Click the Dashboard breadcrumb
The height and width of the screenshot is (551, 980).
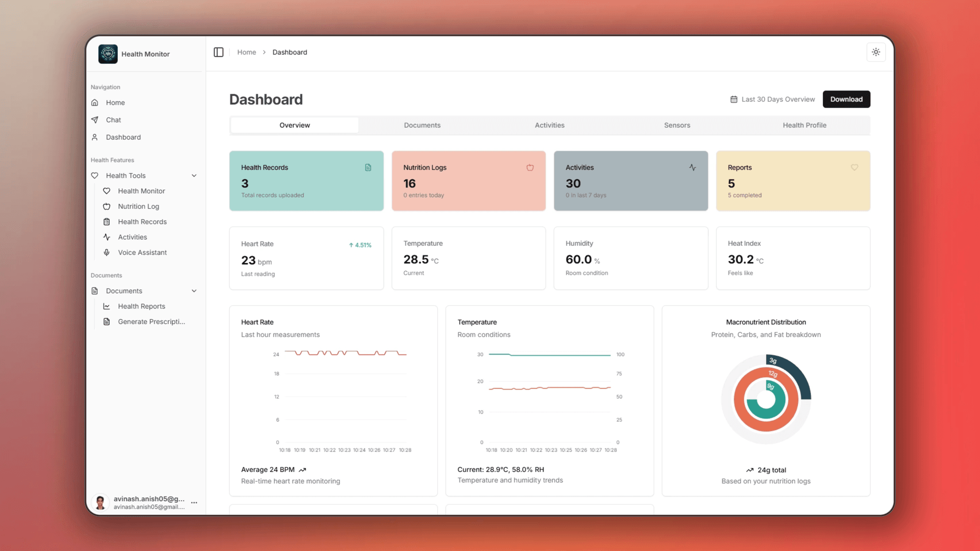(x=290, y=52)
